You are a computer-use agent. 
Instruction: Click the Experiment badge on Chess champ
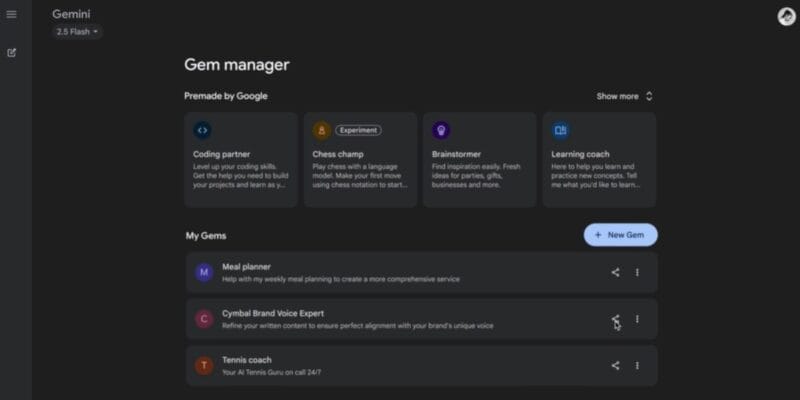point(358,130)
